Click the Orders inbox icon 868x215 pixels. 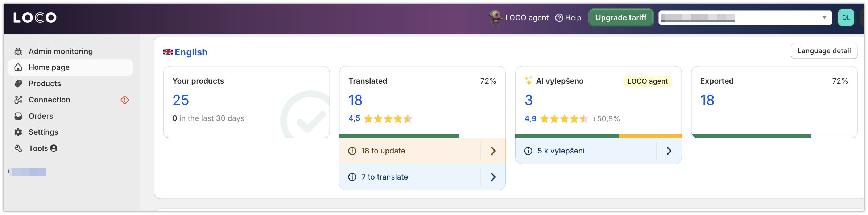(18, 116)
